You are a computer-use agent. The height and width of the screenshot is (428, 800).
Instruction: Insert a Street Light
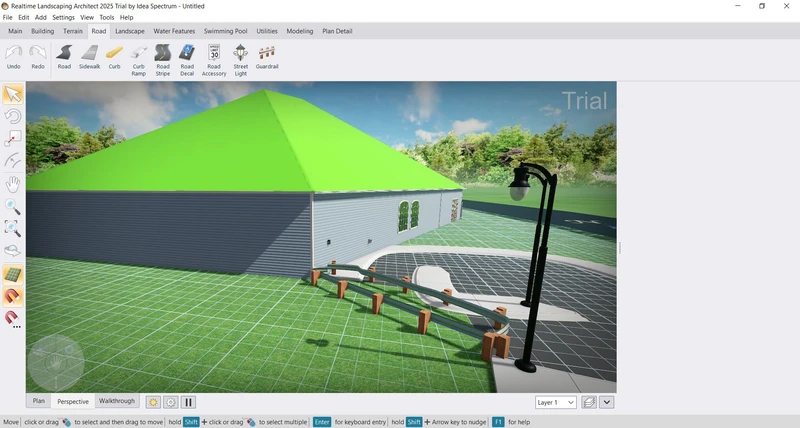[x=240, y=58]
